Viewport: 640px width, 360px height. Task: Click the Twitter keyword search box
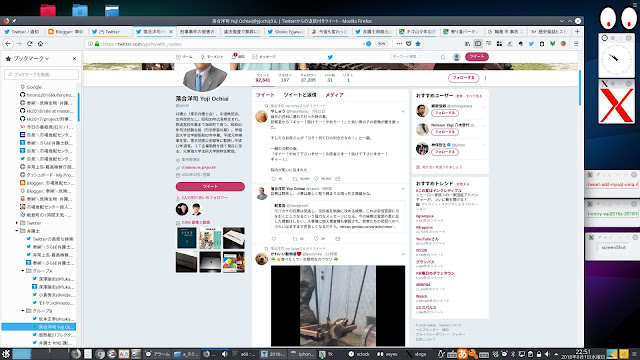pyautogui.click(x=418, y=57)
